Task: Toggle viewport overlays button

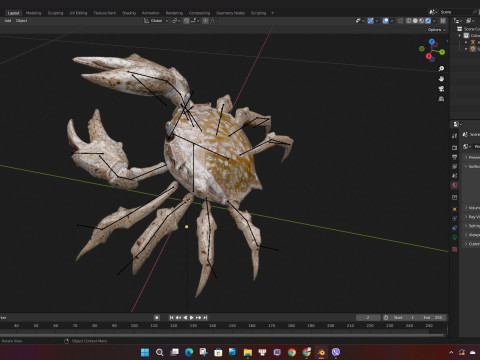Action: point(386,21)
